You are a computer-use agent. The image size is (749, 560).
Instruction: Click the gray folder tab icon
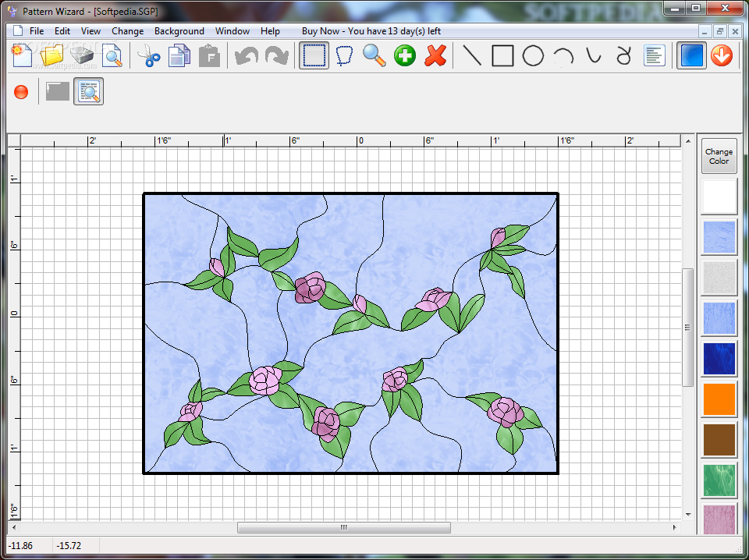point(58,91)
